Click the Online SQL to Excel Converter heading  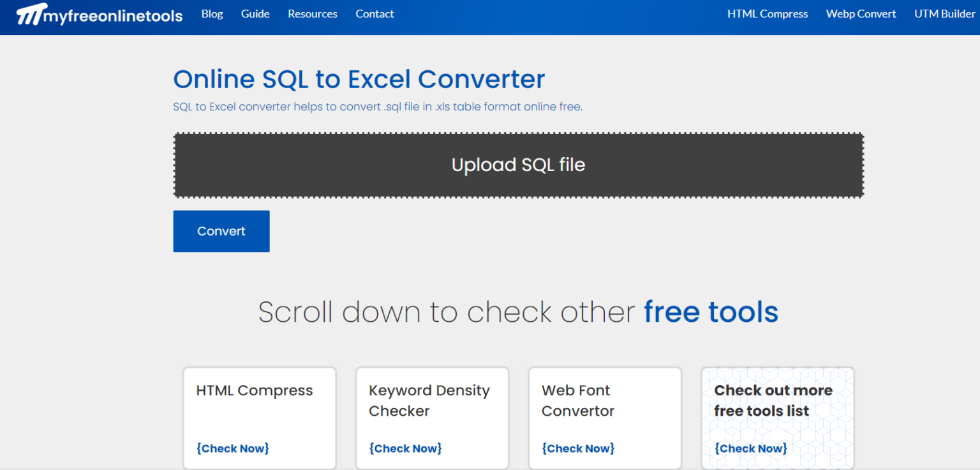[x=359, y=79]
